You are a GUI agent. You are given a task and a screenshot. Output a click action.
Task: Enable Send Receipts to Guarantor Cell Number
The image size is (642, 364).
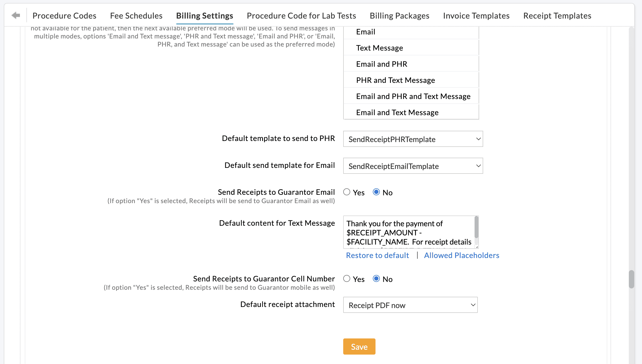(347, 279)
